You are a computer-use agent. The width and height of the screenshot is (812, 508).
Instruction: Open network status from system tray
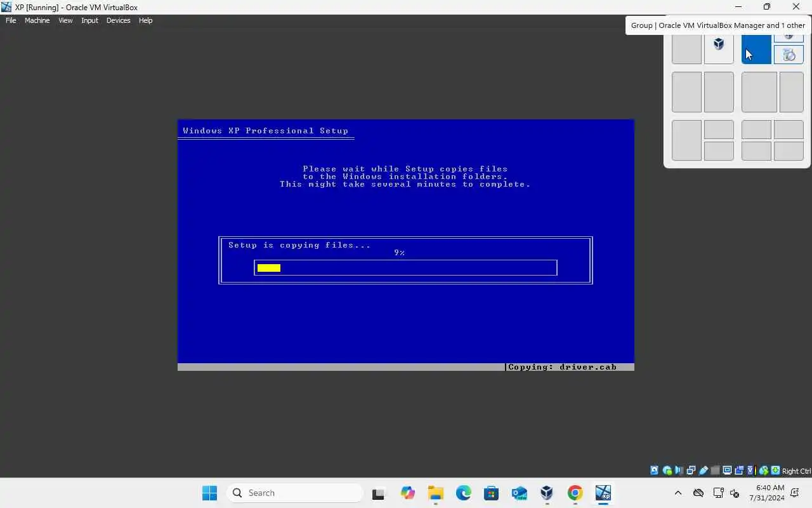[x=718, y=493]
